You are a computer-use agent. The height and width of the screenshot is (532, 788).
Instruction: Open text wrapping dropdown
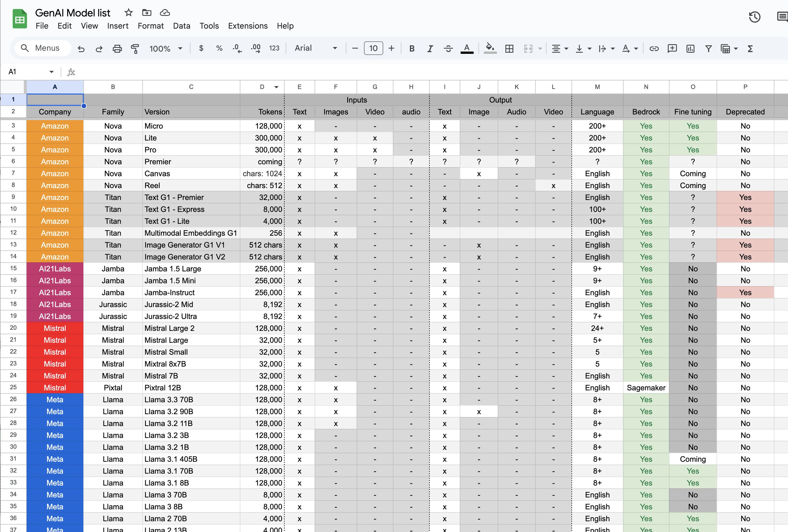606,49
